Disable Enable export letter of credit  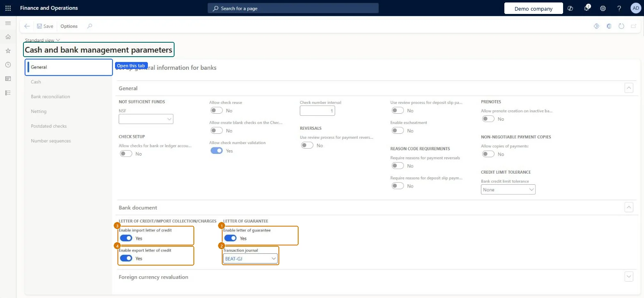(x=126, y=258)
